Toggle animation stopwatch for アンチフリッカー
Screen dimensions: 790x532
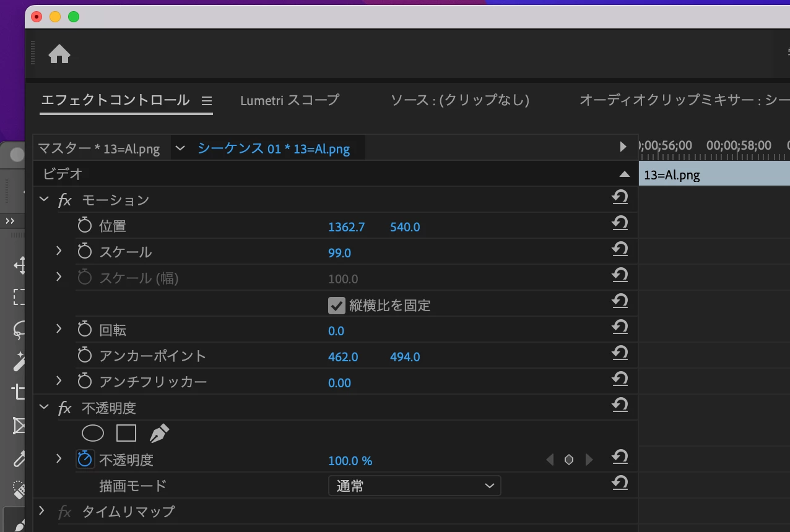tap(84, 382)
